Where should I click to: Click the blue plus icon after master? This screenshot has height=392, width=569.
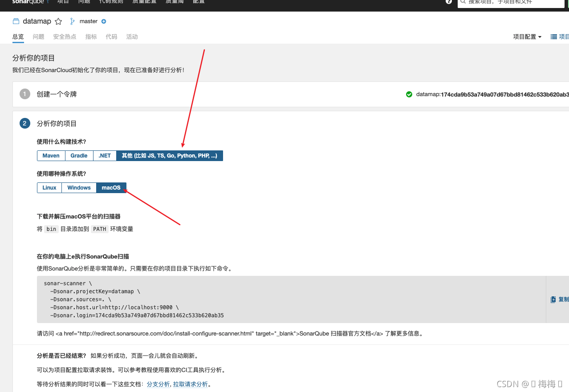tap(104, 21)
